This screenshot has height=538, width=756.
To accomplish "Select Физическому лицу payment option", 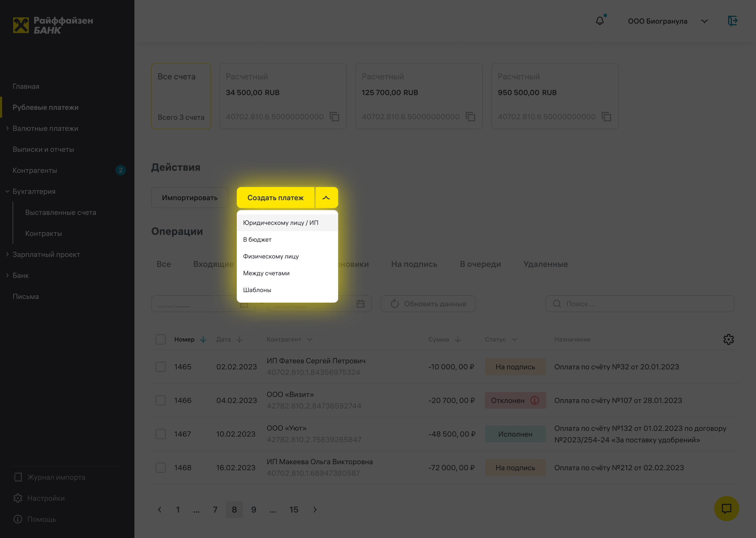I will pos(287,256).
